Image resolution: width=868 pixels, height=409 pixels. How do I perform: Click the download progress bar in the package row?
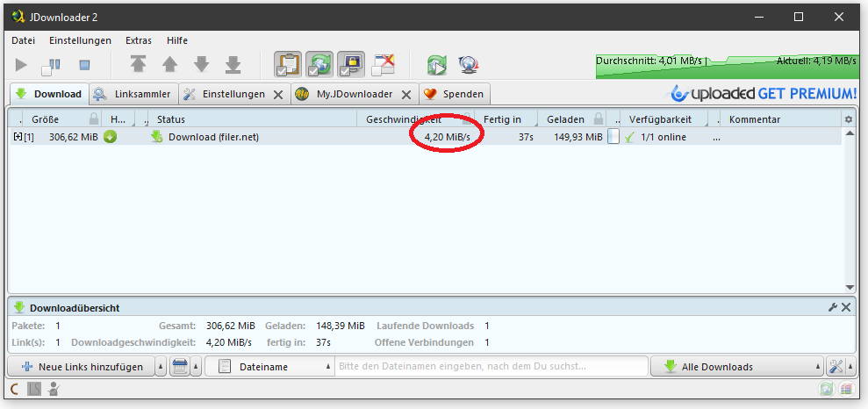pyautogui.click(x=613, y=137)
